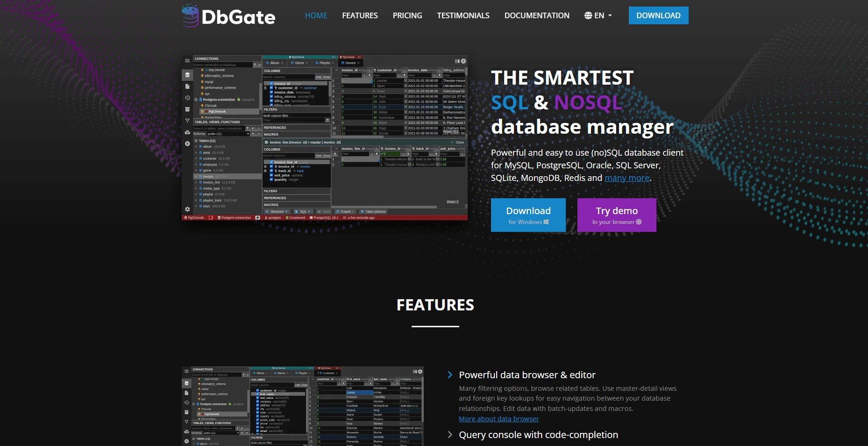Image resolution: width=868 pixels, height=446 pixels.
Task: Click database icon in hero screenshot sidebar
Action: coord(187,75)
